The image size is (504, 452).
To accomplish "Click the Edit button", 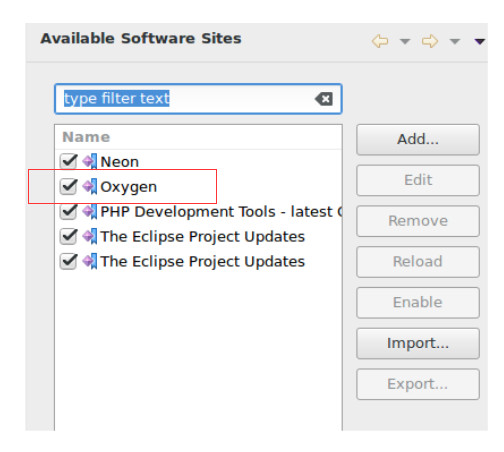I will [418, 180].
